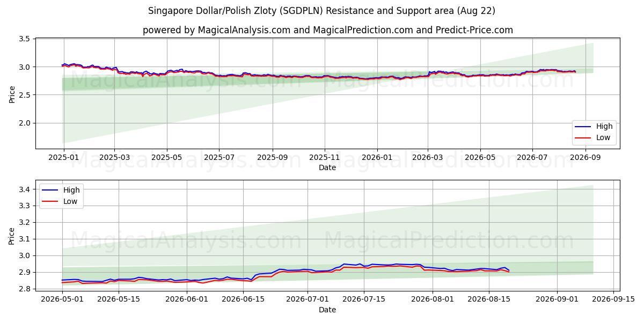Click the 2026-09-15 tick label
The height and width of the screenshot is (322, 644).
click(613, 299)
